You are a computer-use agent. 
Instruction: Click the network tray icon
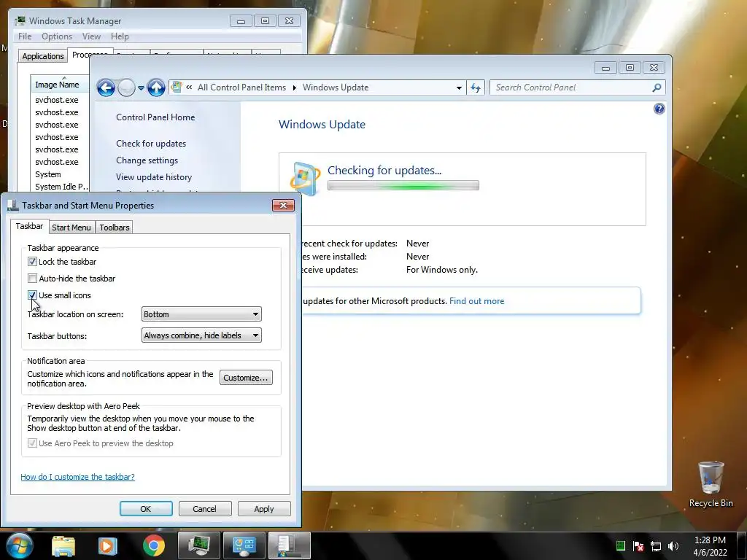click(x=656, y=546)
